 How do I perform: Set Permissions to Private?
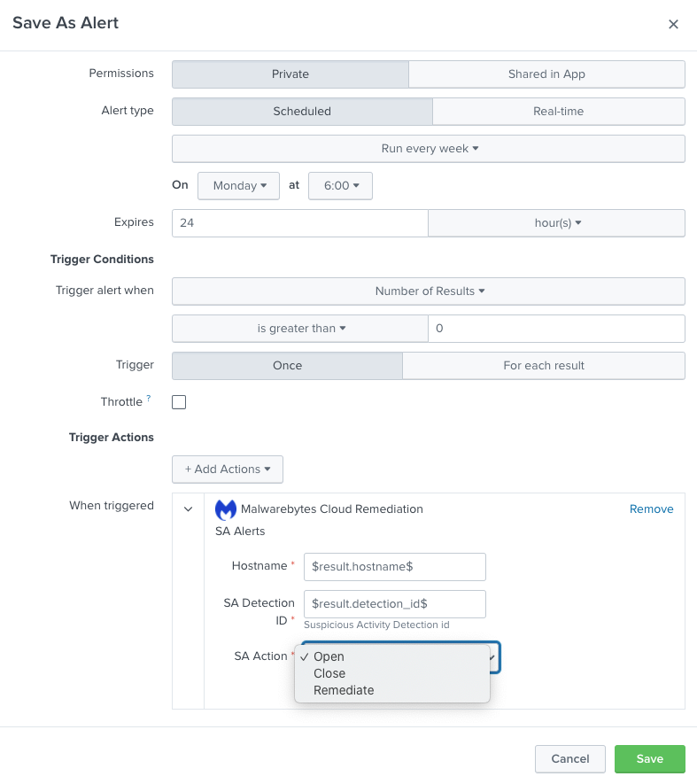pos(290,74)
